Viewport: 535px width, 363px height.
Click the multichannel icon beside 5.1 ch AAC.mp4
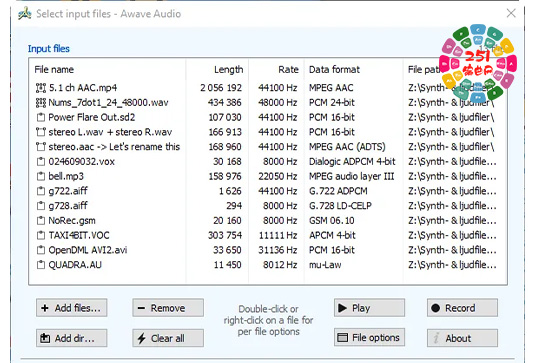(x=41, y=88)
